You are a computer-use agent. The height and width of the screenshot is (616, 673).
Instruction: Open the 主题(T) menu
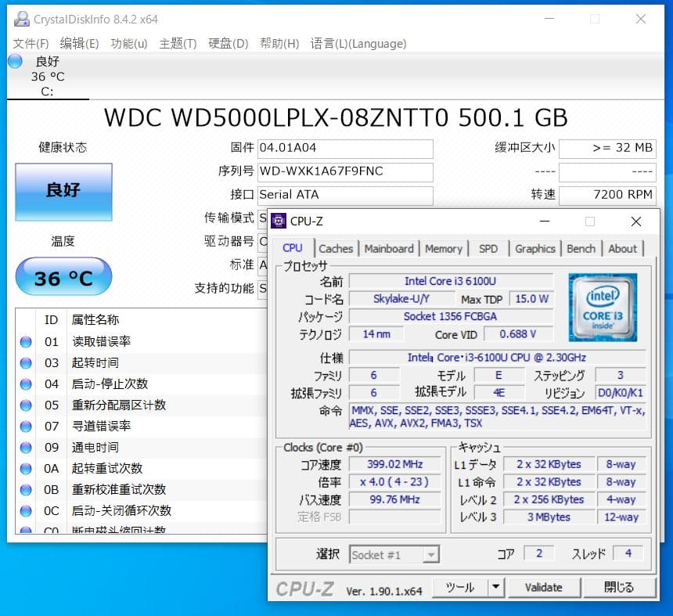coord(178,43)
